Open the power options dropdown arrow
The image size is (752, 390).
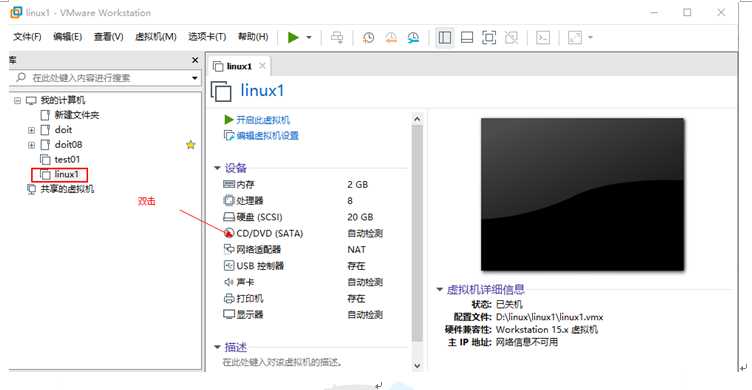[x=309, y=37]
